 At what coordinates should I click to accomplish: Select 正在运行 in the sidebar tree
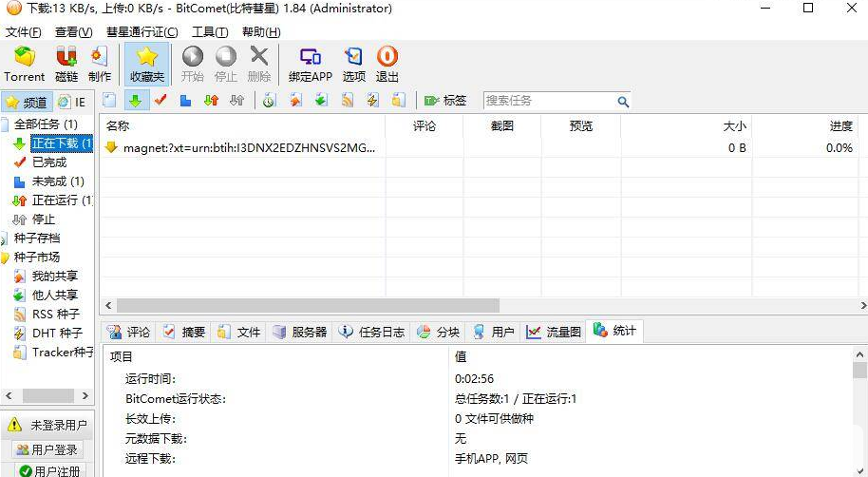(x=62, y=200)
